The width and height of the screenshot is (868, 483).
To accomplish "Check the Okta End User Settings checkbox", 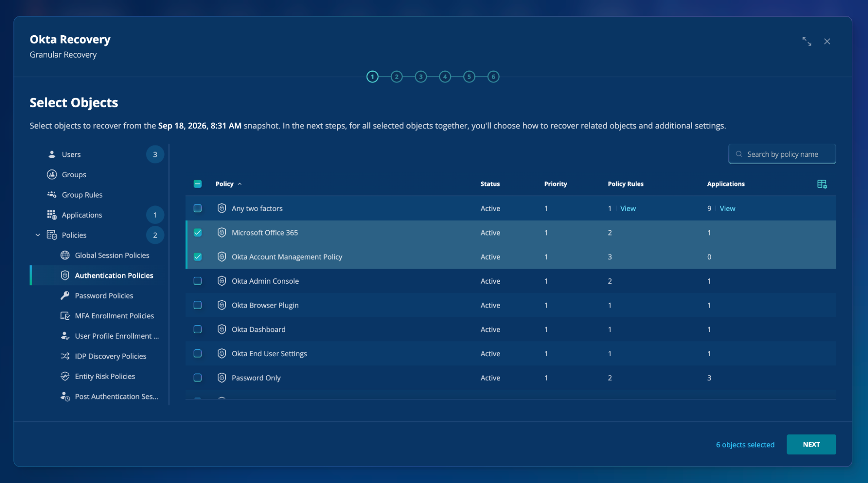I will click(x=198, y=354).
